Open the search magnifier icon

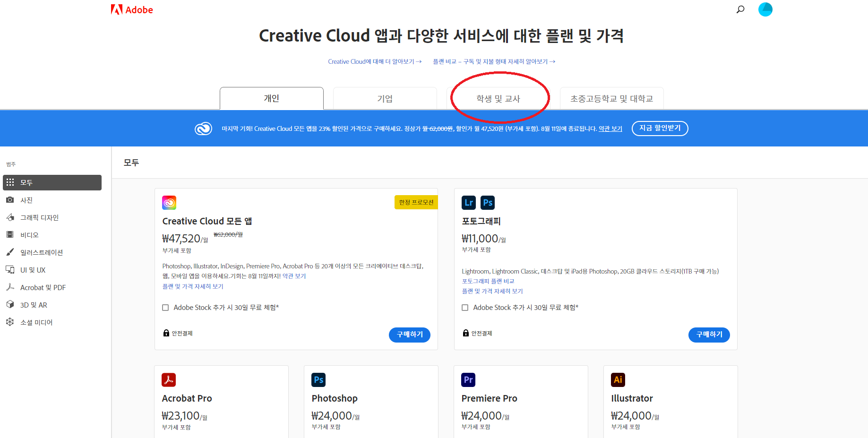(x=740, y=9)
